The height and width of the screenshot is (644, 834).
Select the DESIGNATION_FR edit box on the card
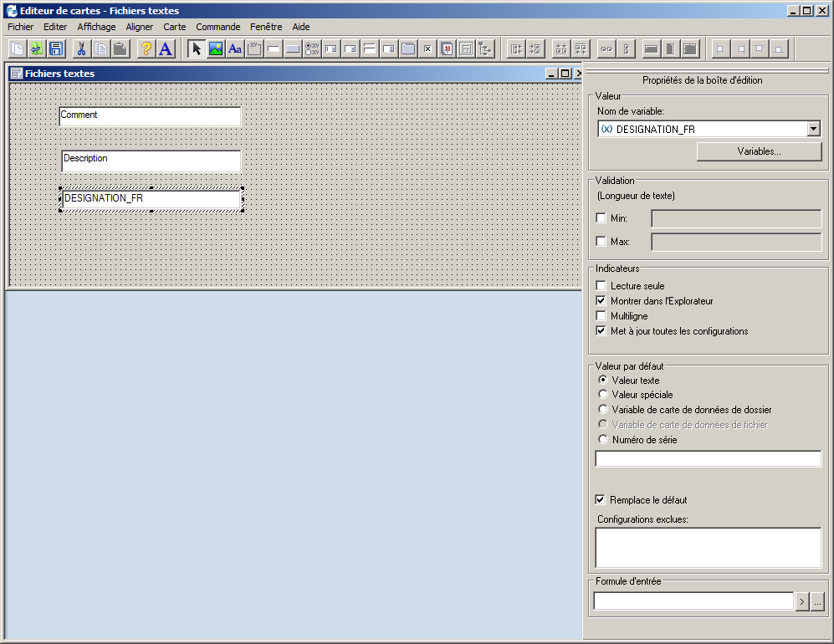(x=151, y=199)
